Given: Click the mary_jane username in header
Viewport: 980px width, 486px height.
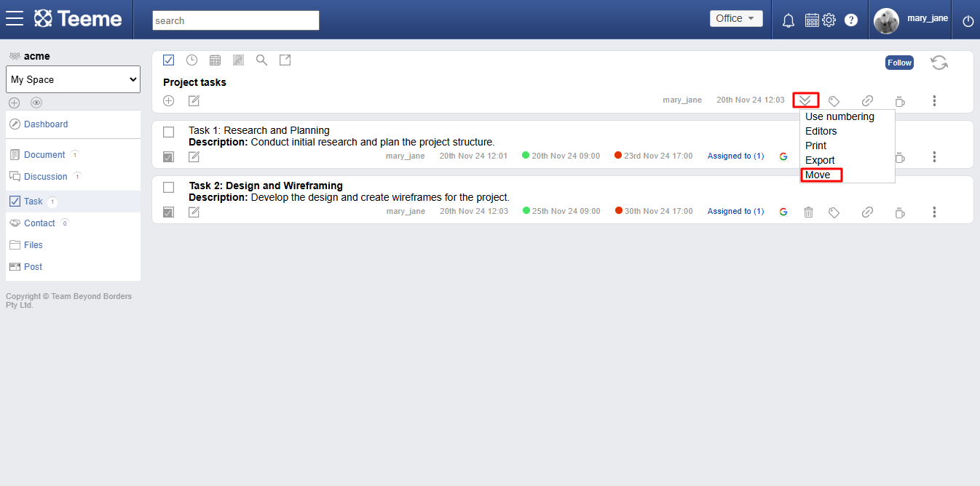Looking at the screenshot, I should coord(928,18).
